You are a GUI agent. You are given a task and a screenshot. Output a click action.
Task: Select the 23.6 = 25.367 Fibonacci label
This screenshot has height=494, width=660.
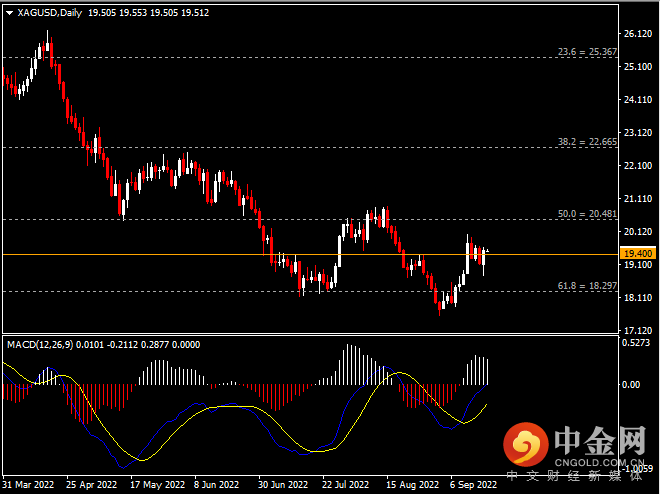pyautogui.click(x=587, y=51)
